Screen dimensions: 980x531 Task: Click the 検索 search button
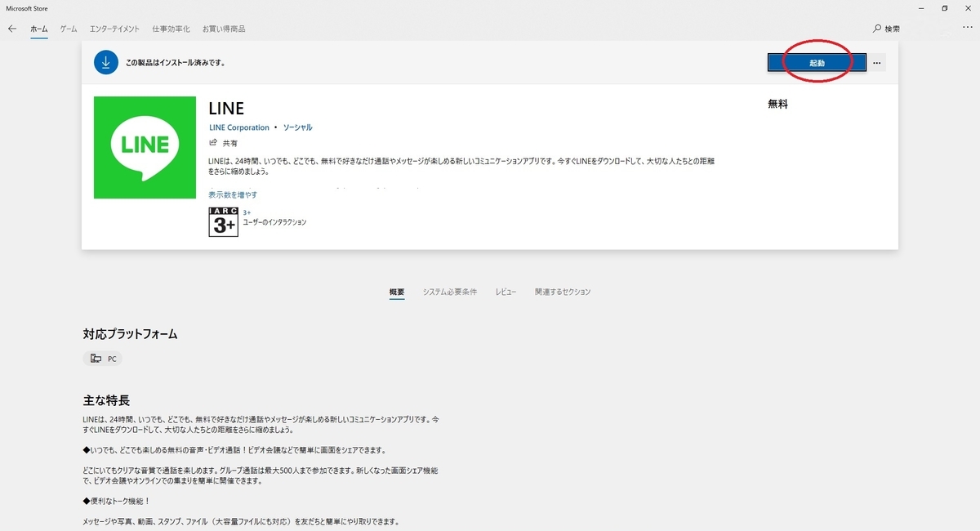(x=887, y=29)
